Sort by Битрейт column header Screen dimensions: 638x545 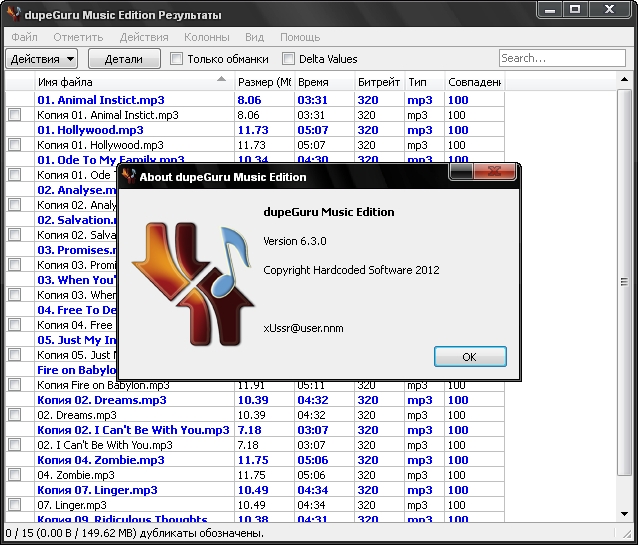pos(379,82)
